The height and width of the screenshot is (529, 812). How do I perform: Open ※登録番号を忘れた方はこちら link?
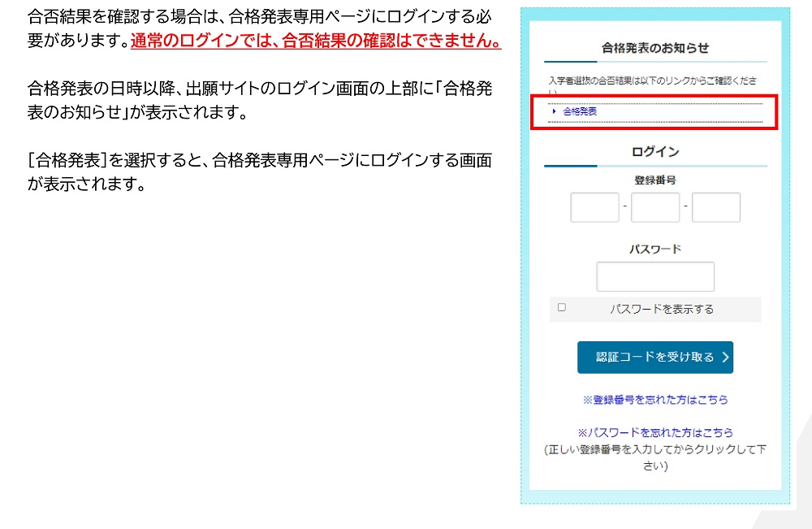[655, 400]
